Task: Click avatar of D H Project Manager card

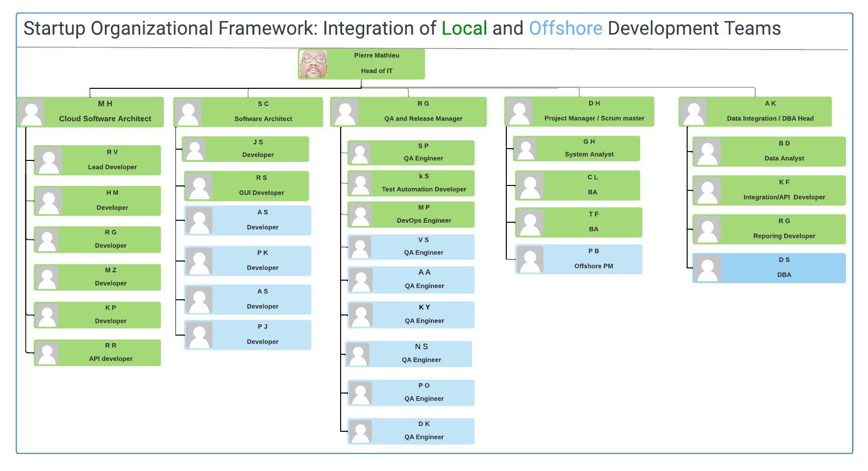Action: pyautogui.click(x=519, y=111)
